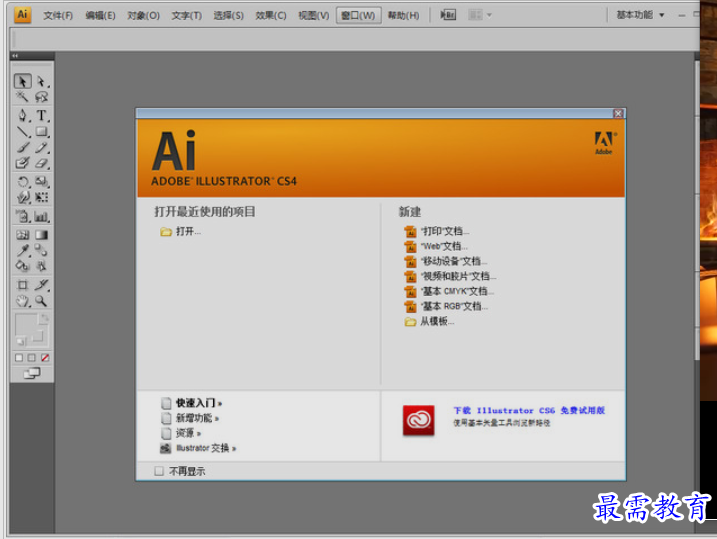Select the Live Paint Selection tool
717x539 pixels.
click(x=42, y=266)
